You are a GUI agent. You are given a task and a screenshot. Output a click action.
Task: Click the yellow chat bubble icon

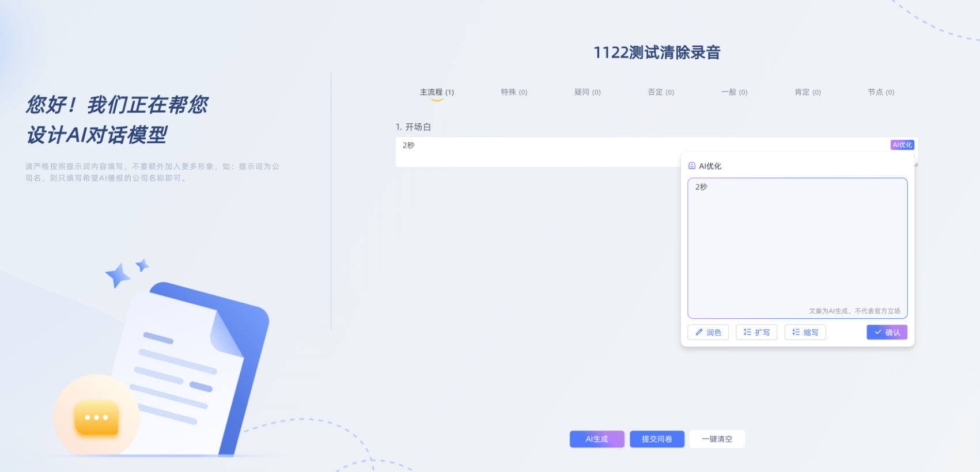(x=96, y=417)
